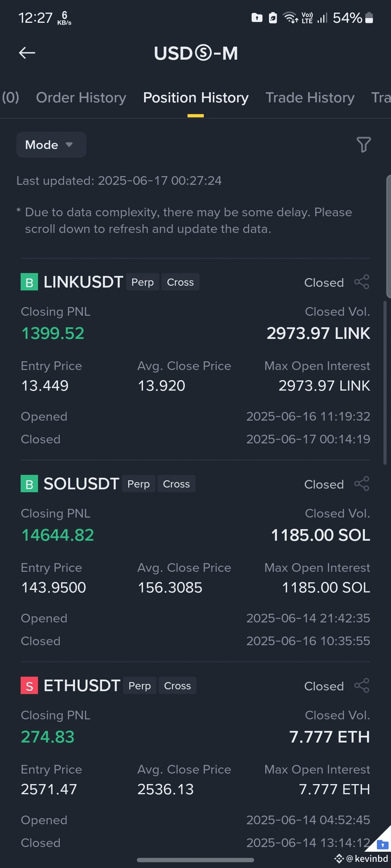Tap the SOLUSDT pair name

pyautogui.click(x=81, y=484)
